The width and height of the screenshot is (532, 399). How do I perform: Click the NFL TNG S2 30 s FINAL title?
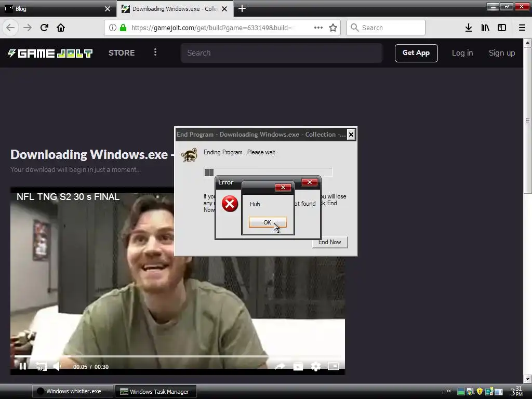pyautogui.click(x=68, y=197)
